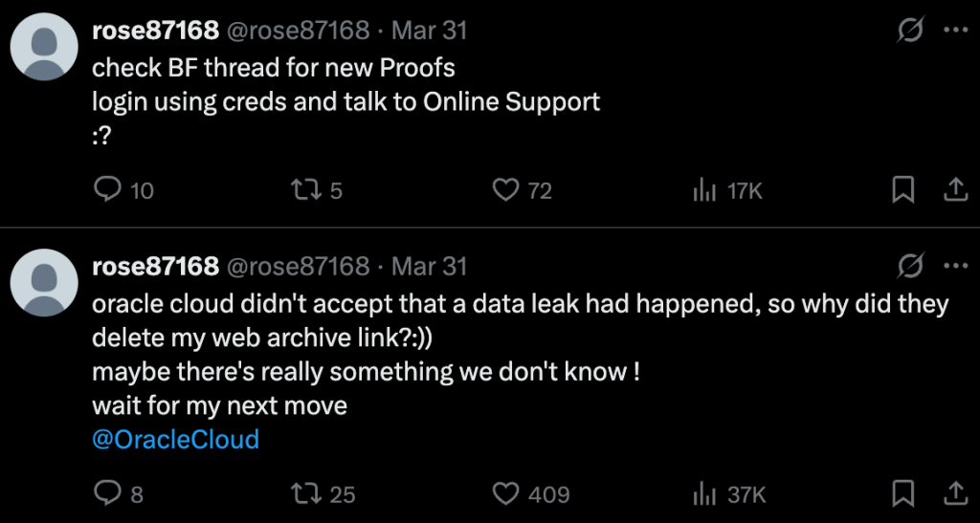Like the oracle cloud tweet

[x=505, y=493]
